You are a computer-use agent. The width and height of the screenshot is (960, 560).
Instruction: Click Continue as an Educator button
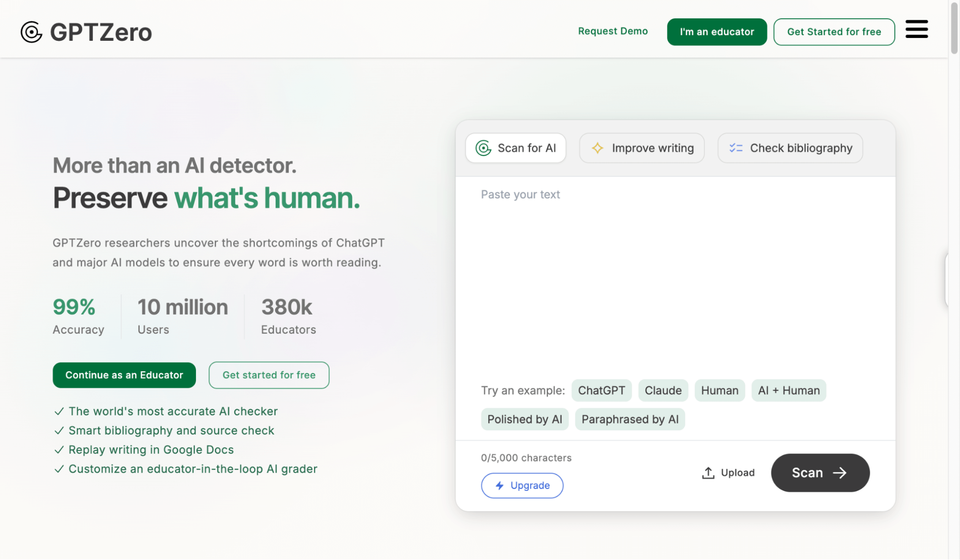tap(124, 375)
